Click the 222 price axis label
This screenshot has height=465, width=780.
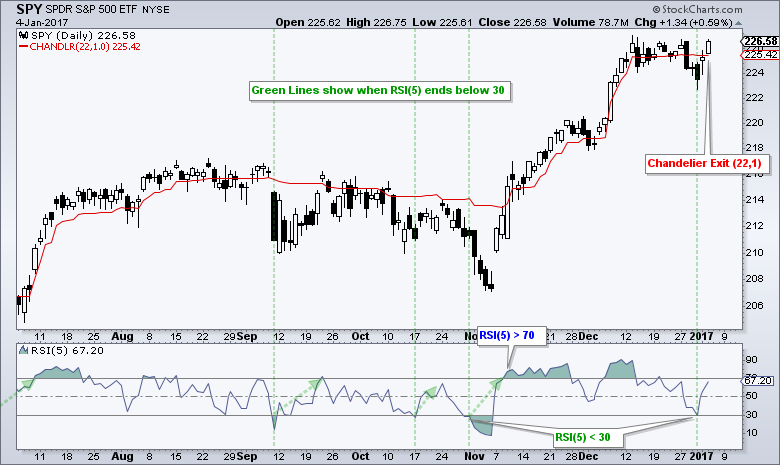pyautogui.click(x=755, y=98)
